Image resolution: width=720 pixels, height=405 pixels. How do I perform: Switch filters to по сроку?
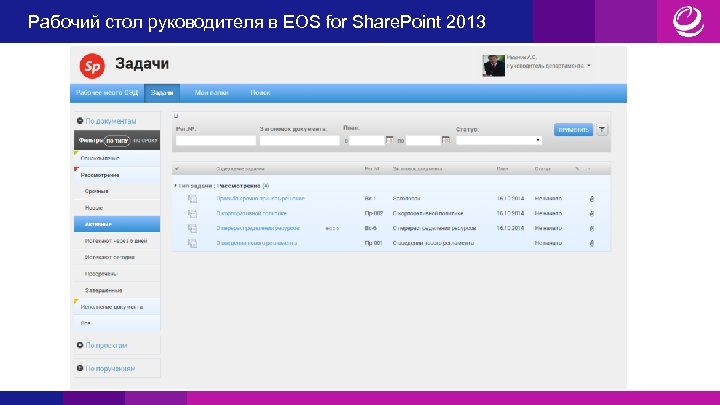(x=145, y=141)
